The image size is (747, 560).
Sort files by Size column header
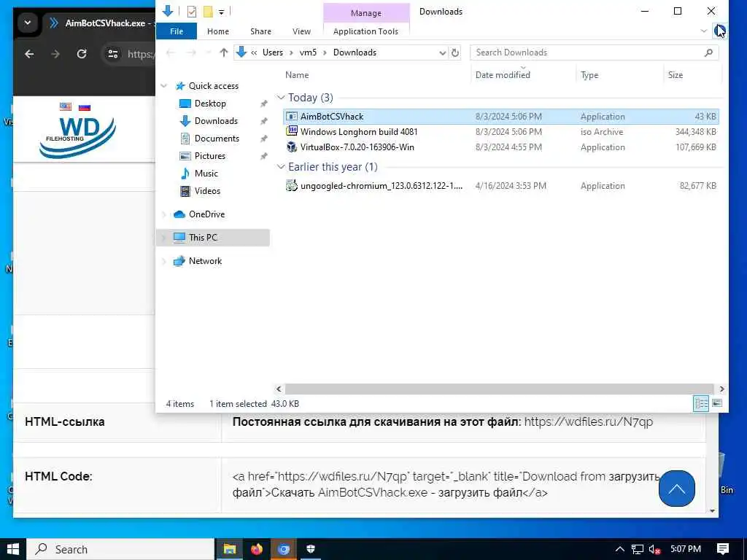[x=675, y=75]
